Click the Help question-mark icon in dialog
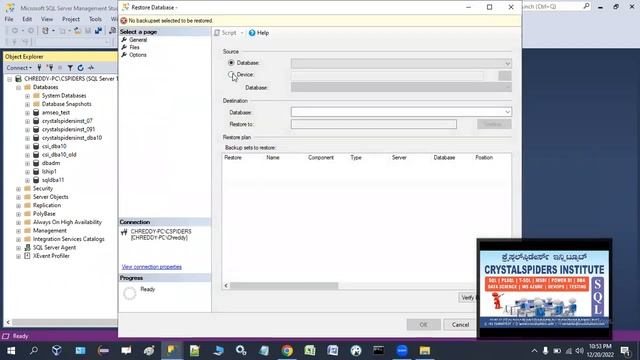Viewport: 640px width, 360px height. click(252, 33)
